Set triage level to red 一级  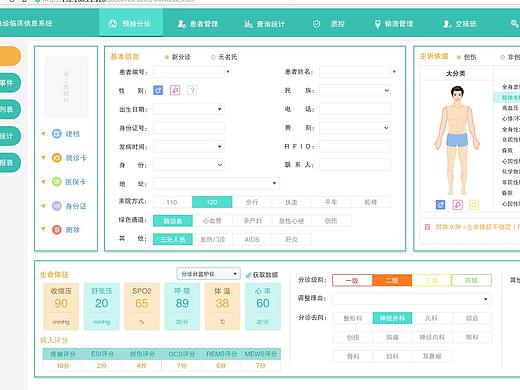[x=352, y=280]
